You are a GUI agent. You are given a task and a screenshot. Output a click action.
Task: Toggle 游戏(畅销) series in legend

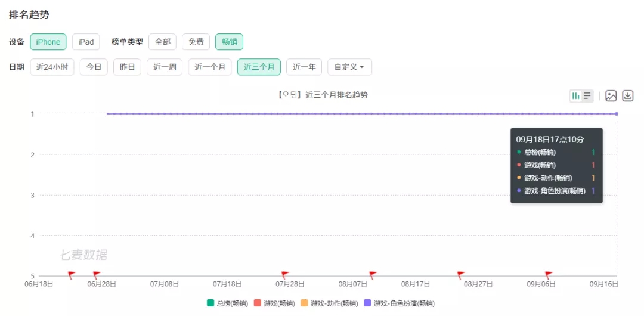tap(274, 303)
